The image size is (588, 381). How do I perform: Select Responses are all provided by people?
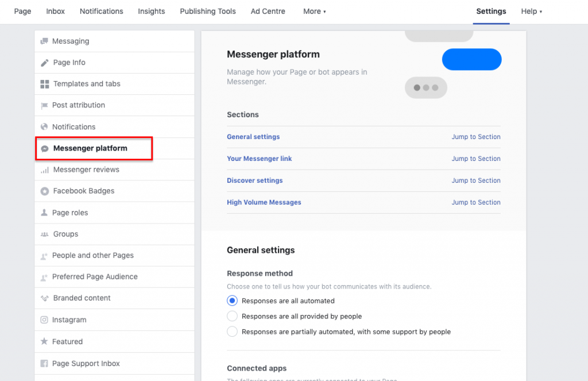click(232, 316)
